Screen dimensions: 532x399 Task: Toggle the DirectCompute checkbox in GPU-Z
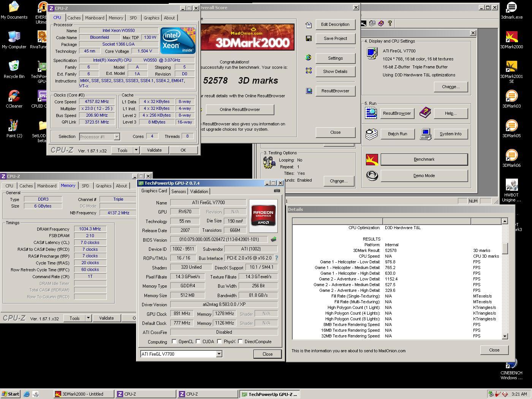(x=240, y=342)
